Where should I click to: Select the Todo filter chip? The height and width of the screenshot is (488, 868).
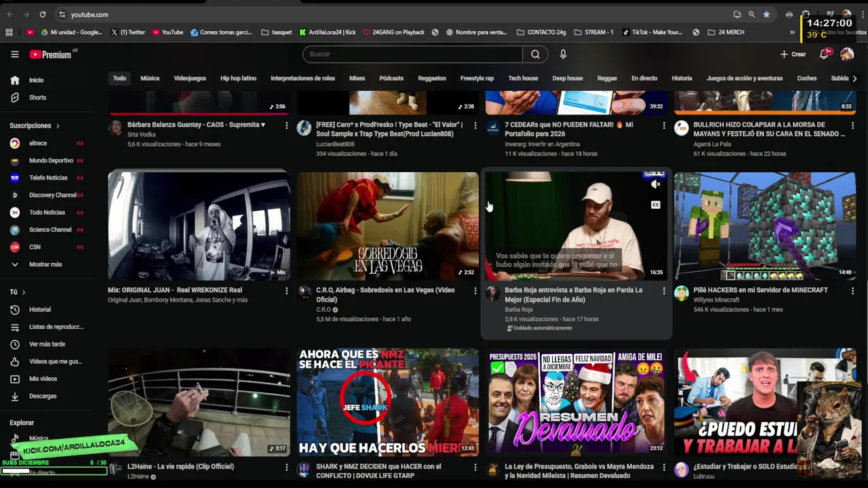(x=119, y=79)
